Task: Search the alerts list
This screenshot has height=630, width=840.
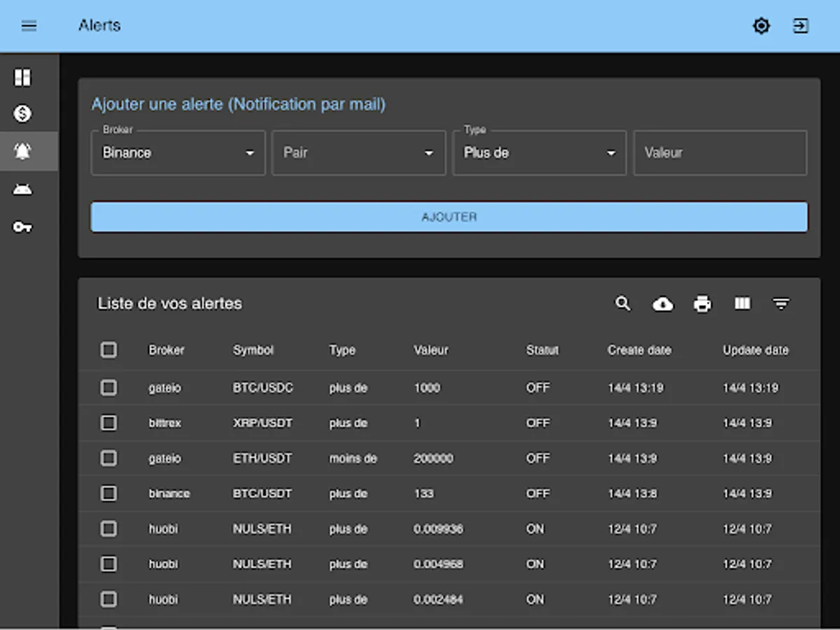Action: pos(622,303)
